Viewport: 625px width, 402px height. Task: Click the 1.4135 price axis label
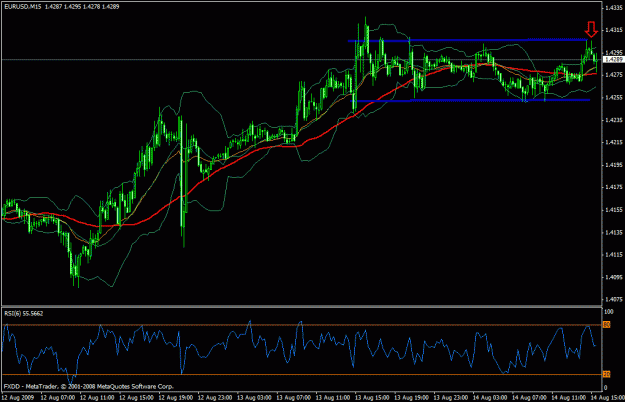tap(613, 232)
